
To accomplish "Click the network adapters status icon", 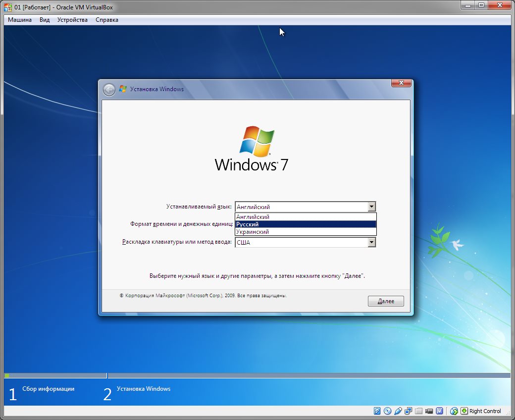I will point(409,411).
